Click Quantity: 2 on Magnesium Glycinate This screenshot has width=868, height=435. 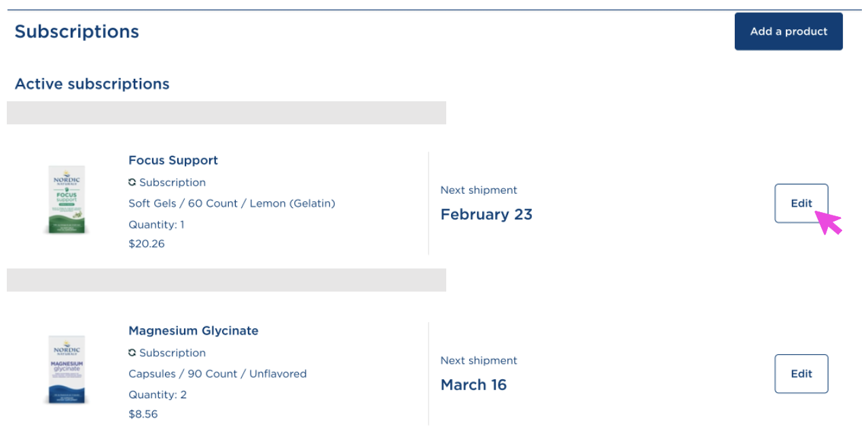pos(157,394)
